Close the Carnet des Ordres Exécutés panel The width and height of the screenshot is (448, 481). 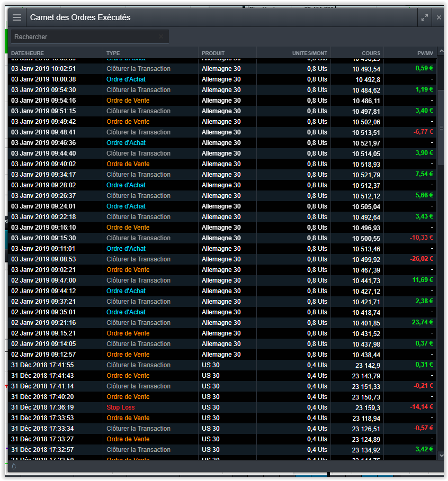[x=439, y=17]
